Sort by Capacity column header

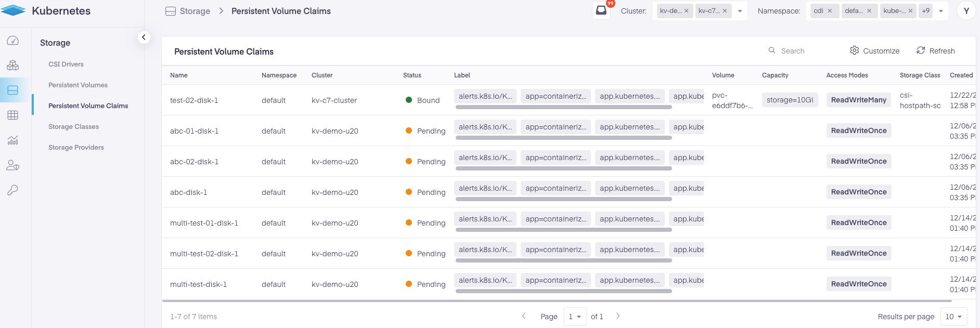[x=775, y=75]
